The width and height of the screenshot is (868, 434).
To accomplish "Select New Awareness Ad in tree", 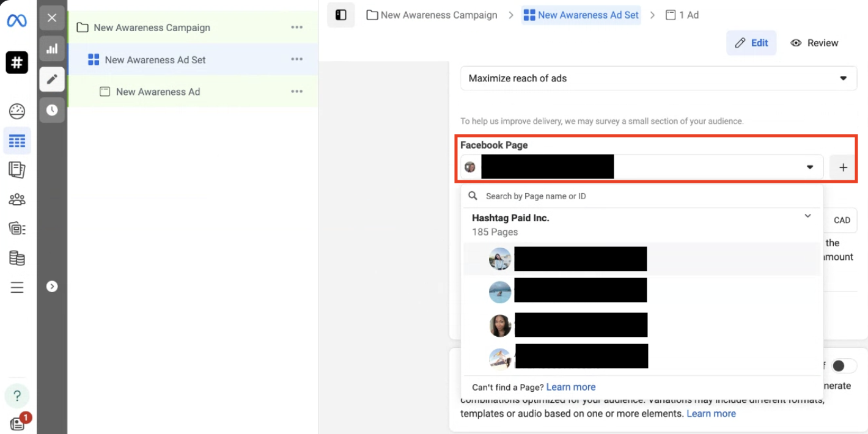I will tap(158, 92).
